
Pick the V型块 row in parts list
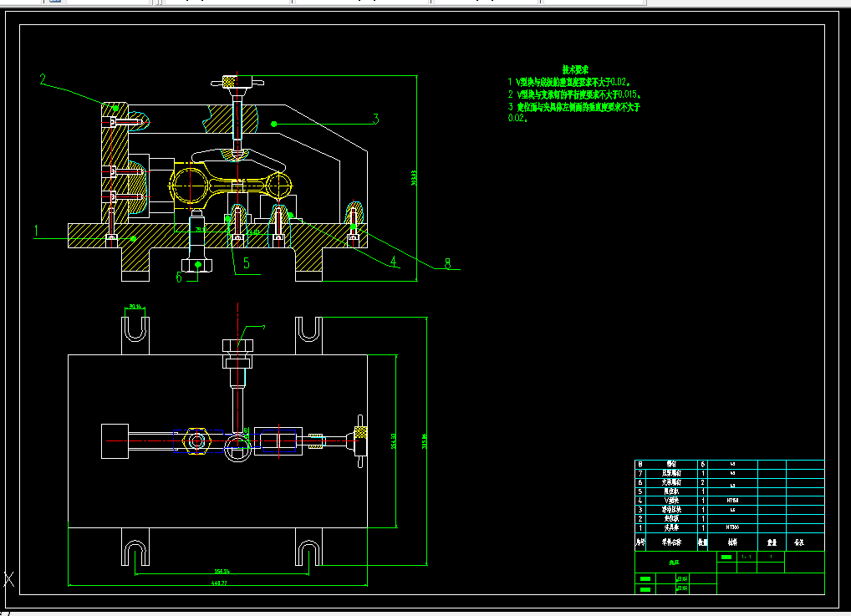tap(730, 501)
